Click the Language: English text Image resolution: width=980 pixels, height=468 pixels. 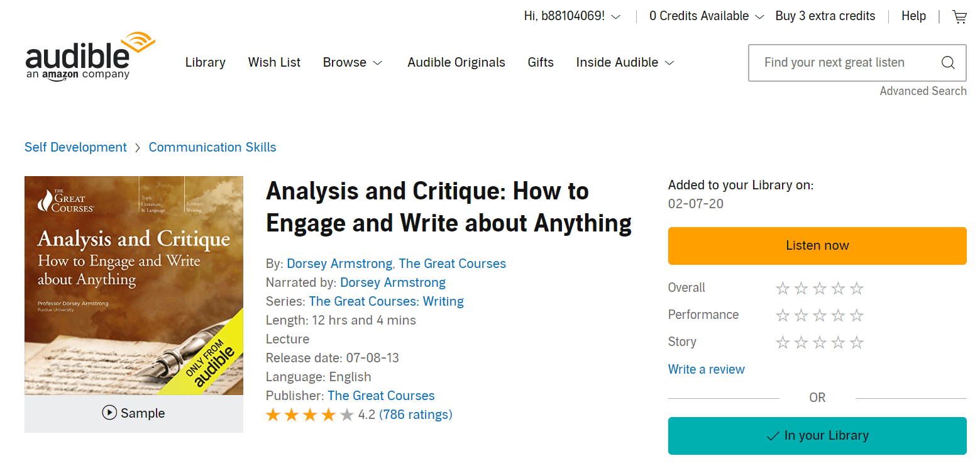click(319, 377)
